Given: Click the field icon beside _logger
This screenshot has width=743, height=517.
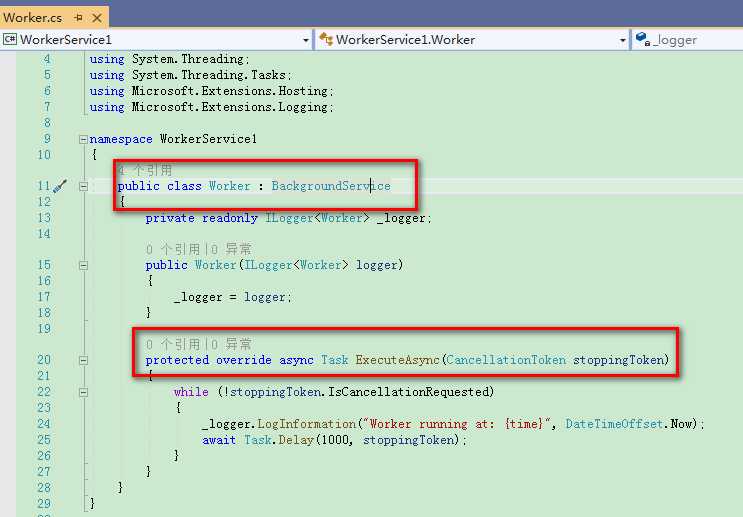Looking at the screenshot, I should [643, 39].
